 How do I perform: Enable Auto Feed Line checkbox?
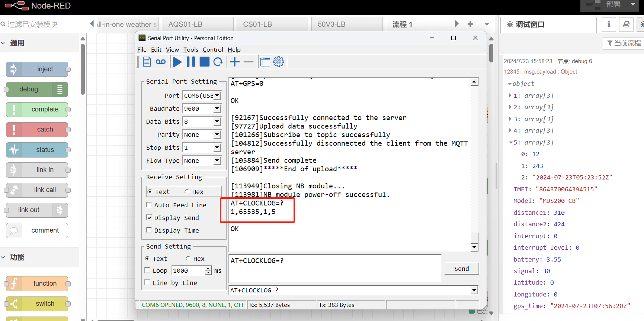tap(149, 205)
